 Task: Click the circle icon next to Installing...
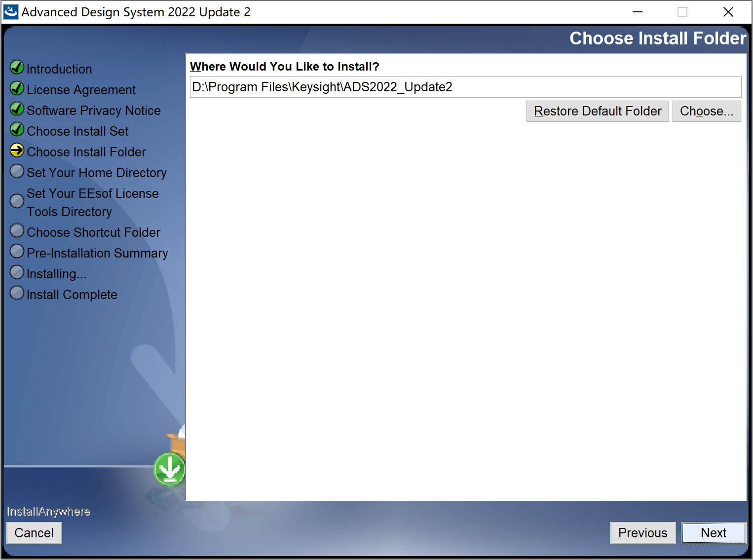[x=17, y=272]
